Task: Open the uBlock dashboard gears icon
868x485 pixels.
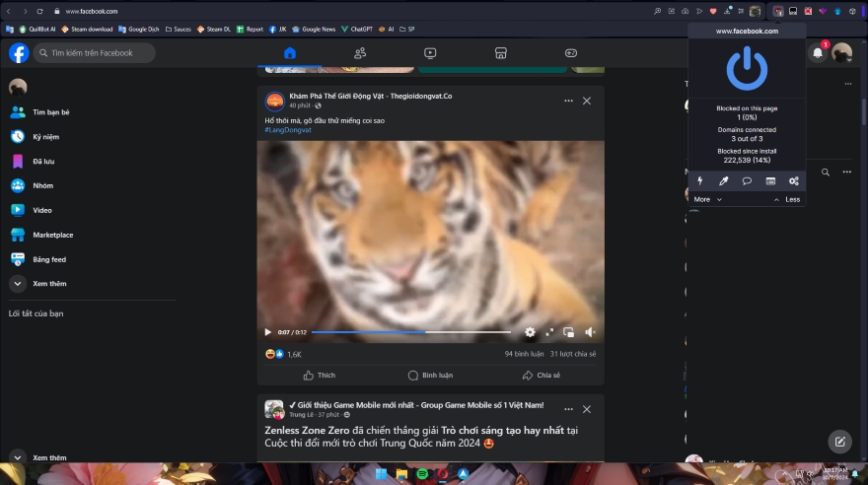Action: point(793,181)
